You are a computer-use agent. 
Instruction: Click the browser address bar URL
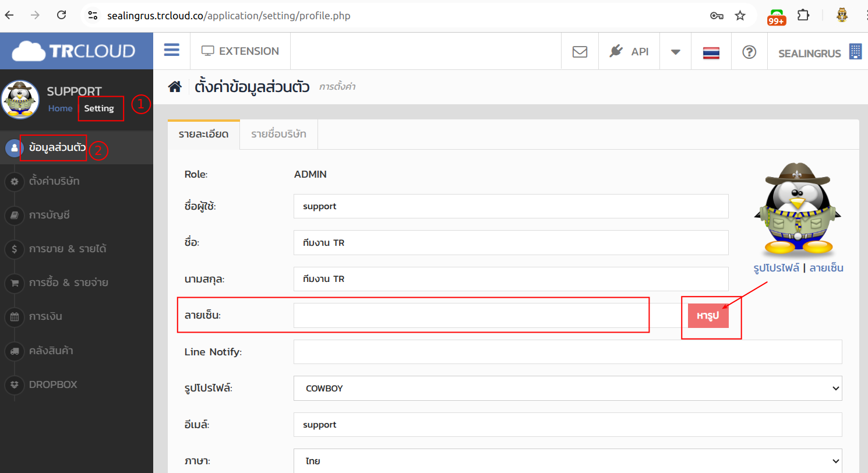click(229, 16)
